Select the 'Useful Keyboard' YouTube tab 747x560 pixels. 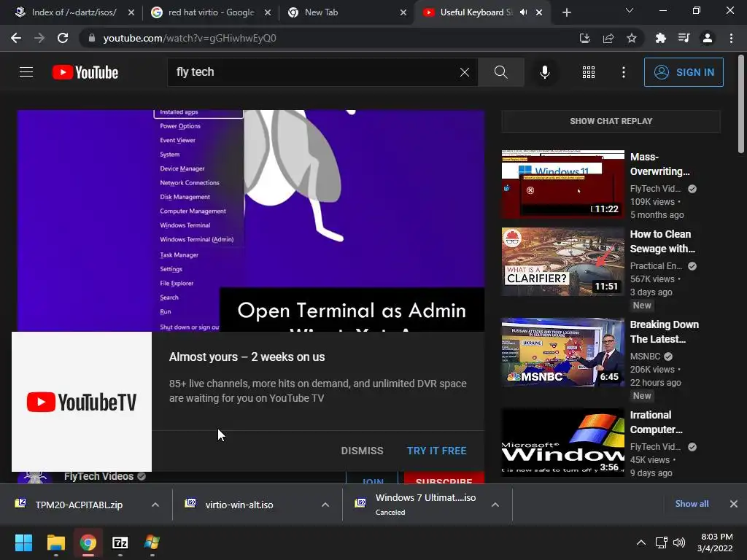click(476, 12)
